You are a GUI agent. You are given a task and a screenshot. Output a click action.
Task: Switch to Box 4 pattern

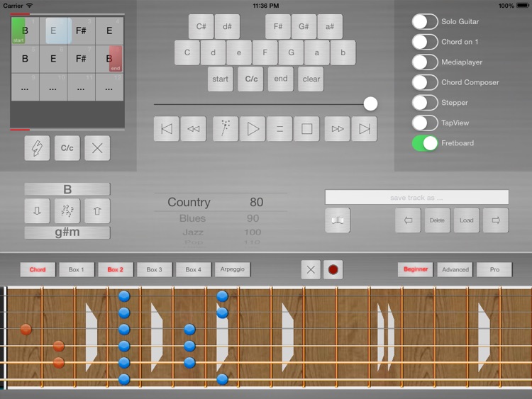194,270
